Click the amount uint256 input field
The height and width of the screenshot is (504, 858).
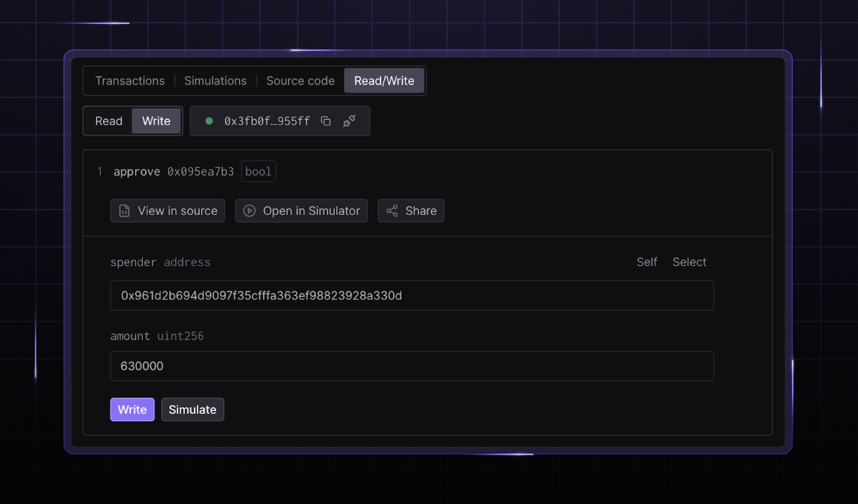pyautogui.click(x=412, y=366)
